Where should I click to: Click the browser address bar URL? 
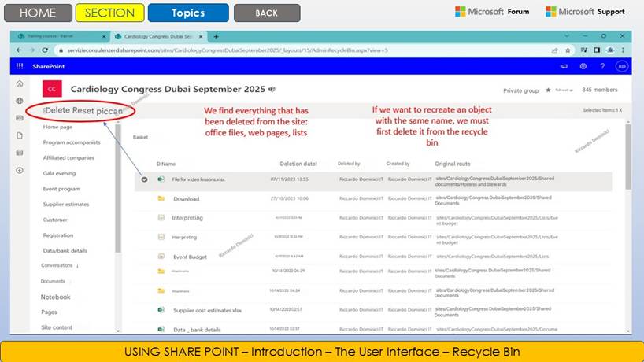pyautogui.click(x=227, y=50)
